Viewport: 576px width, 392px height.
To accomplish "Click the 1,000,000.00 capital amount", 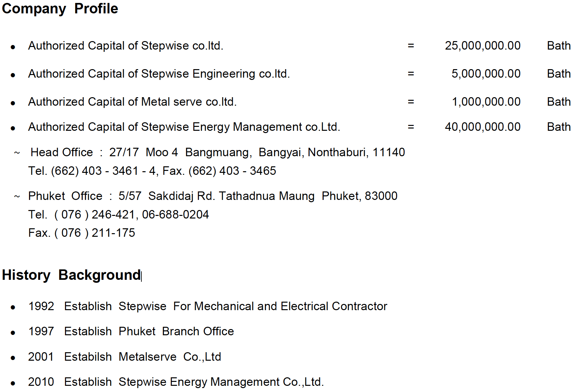I will coord(486,102).
